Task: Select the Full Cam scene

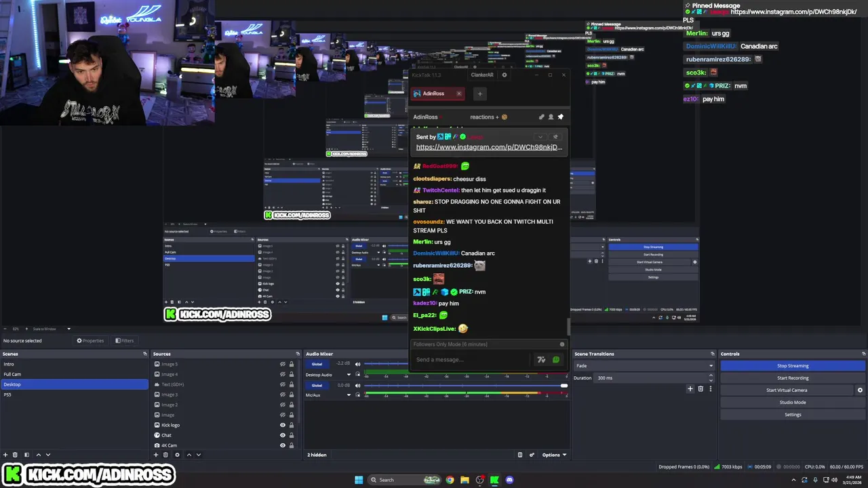Action: coord(75,374)
